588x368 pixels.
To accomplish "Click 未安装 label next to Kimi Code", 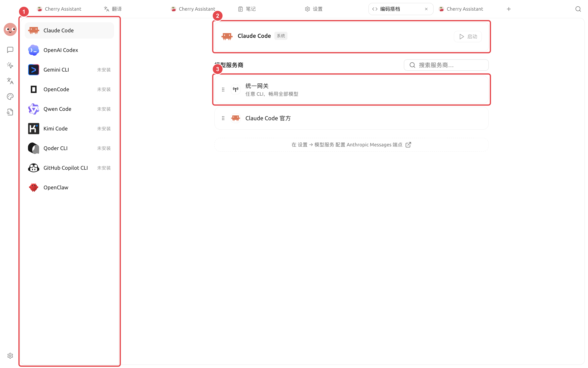I will (104, 129).
